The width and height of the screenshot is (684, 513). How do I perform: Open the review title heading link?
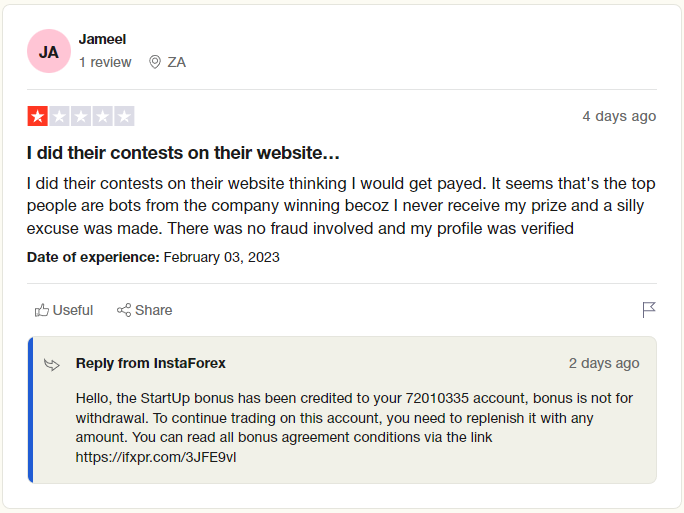point(183,153)
